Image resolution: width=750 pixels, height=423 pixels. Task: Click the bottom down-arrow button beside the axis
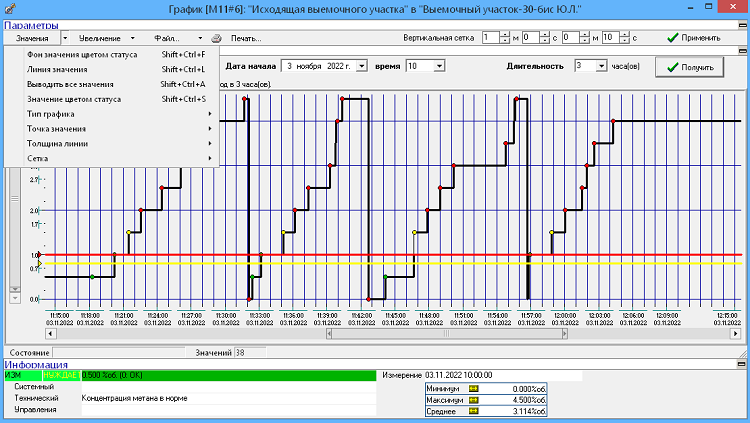pyautogui.click(x=15, y=298)
